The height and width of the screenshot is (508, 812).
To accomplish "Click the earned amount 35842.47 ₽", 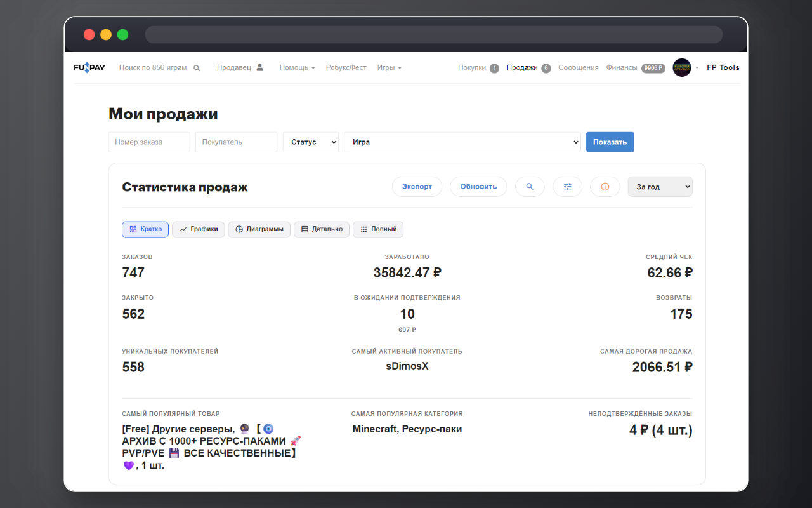I will [x=407, y=273].
